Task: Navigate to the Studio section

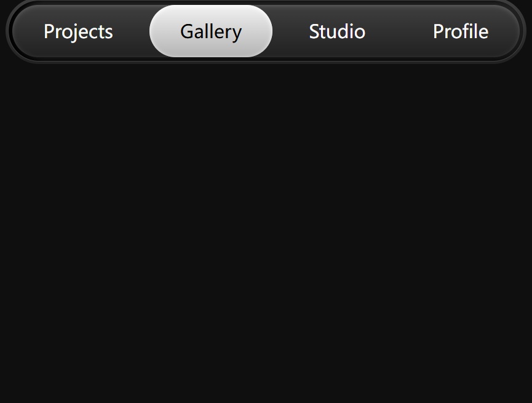Action: click(x=337, y=31)
